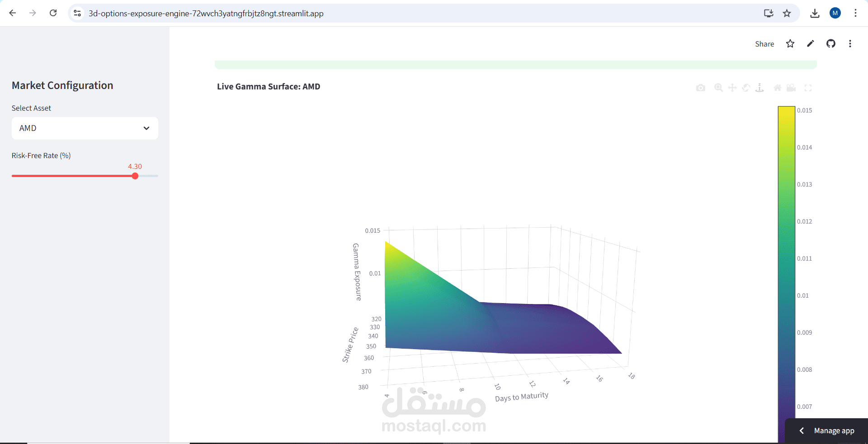Select the Turntable rotation tool
Image resolution: width=868 pixels, height=444 pixels.
click(x=760, y=88)
